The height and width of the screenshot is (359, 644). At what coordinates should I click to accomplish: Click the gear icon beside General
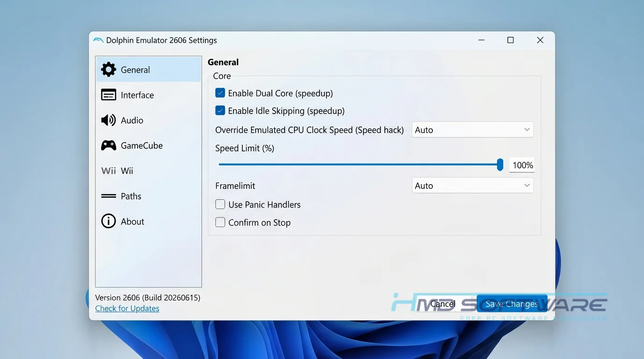coord(109,70)
